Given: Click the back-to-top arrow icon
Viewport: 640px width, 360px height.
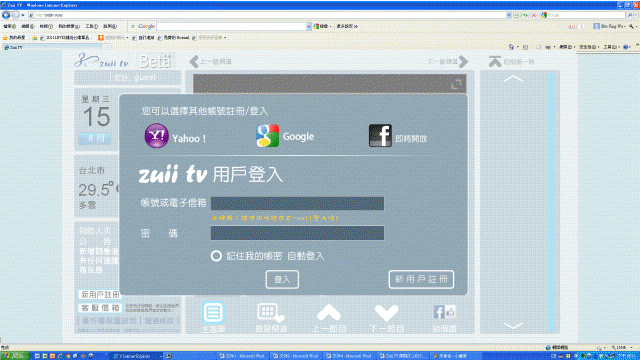Looking at the screenshot, I should coord(495,62).
